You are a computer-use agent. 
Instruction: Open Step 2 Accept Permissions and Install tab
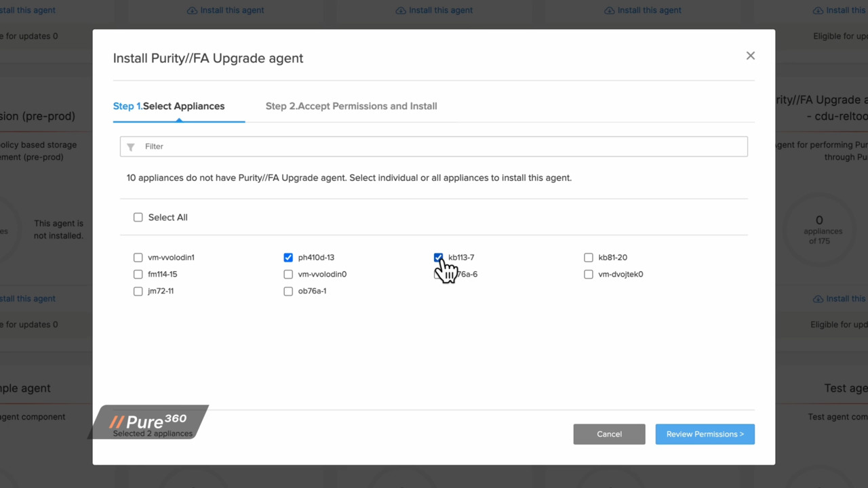click(x=351, y=106)
